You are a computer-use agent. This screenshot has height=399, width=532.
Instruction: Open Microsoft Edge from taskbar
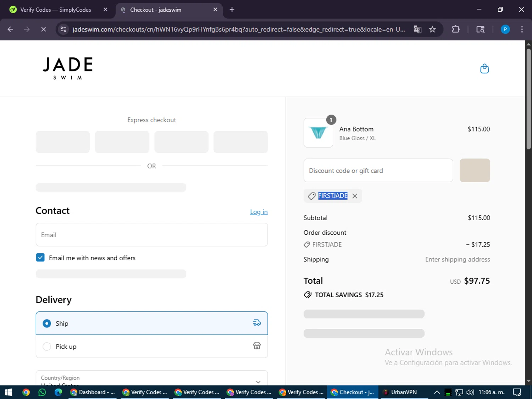(x=58, y=392)
